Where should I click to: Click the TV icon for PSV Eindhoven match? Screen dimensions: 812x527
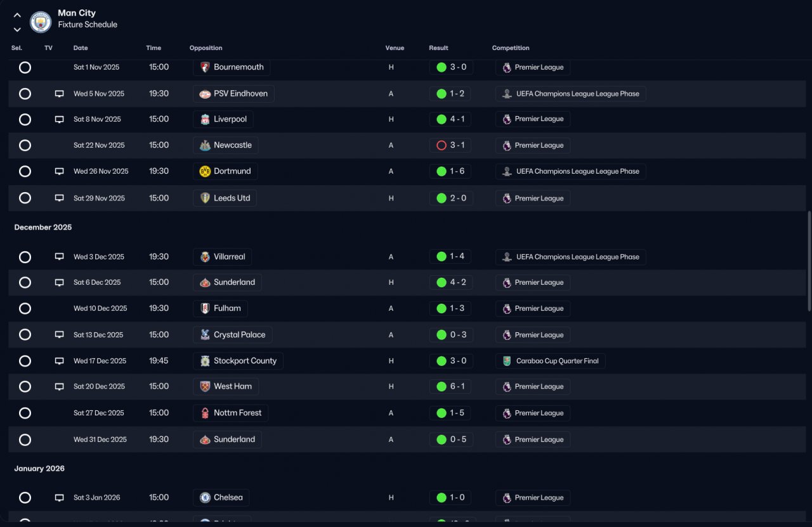(x=59, y=94)
